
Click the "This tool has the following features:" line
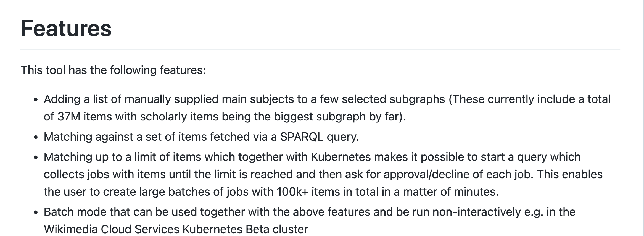[x=113, y=70]
